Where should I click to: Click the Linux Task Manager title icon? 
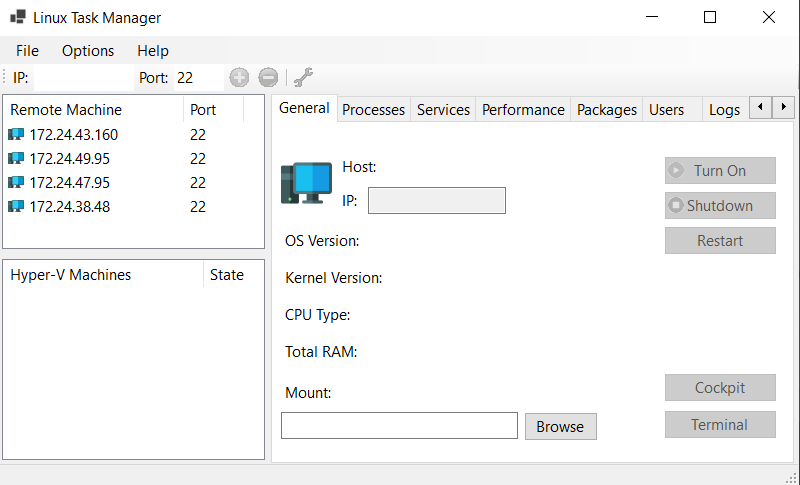click(x=18, y=18)
